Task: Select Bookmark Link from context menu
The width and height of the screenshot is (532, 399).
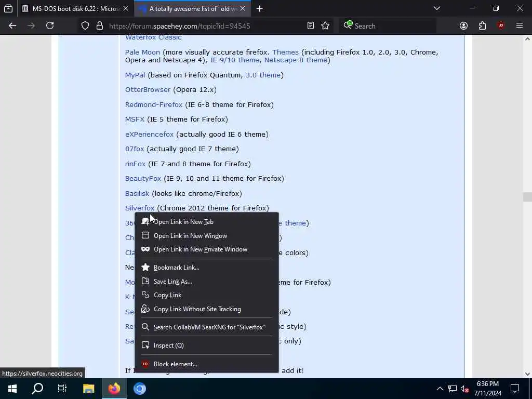Action: coord(207,268)
